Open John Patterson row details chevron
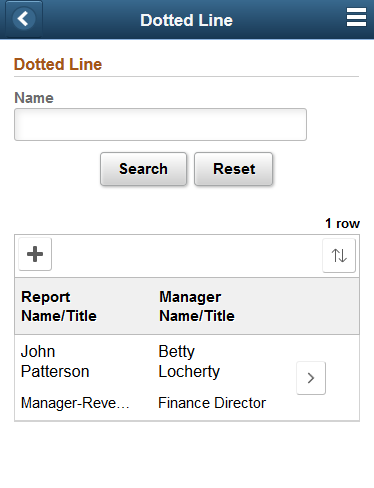The height and width of the screenshot is (488, 374). [x=311, y=378]
